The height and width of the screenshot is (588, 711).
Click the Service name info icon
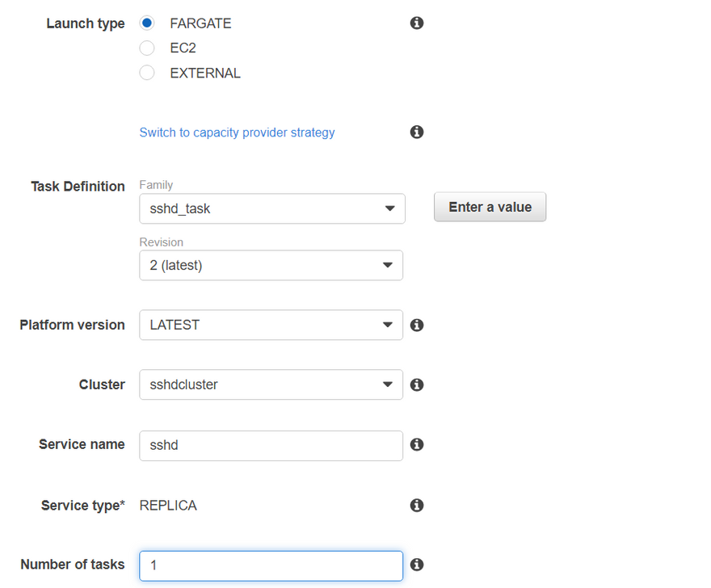(417, 444)
